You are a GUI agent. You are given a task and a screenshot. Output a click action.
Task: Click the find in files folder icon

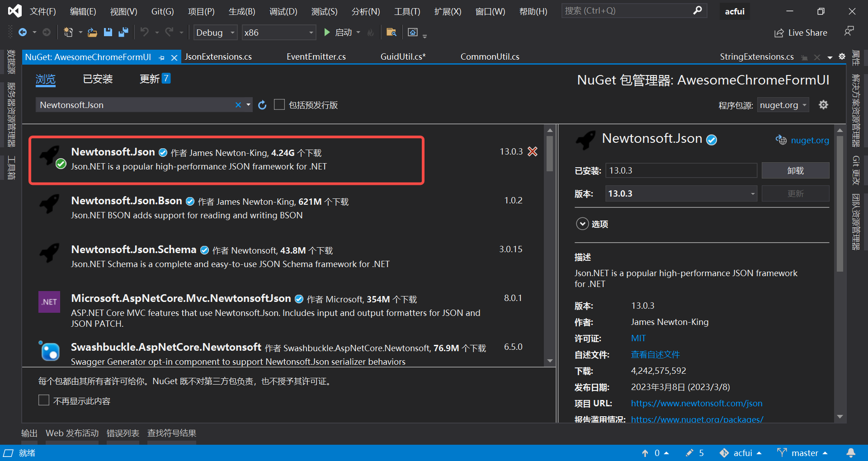tap(392, 32)
